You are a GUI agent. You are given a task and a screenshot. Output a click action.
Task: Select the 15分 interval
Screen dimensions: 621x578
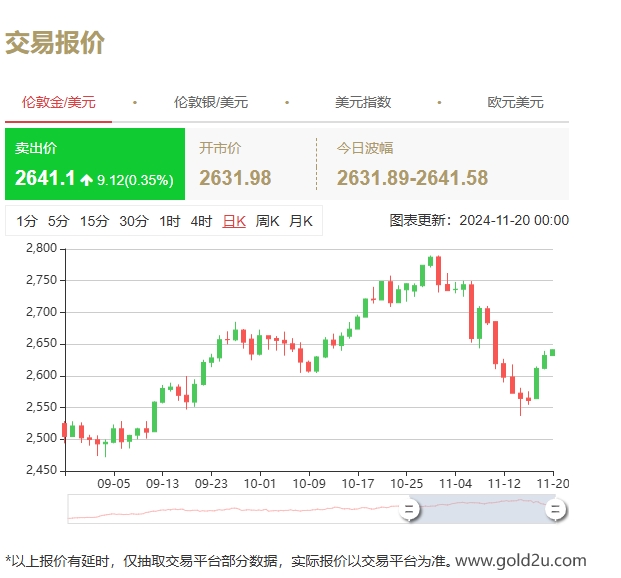pyautogui.click(x=94, y=221)
